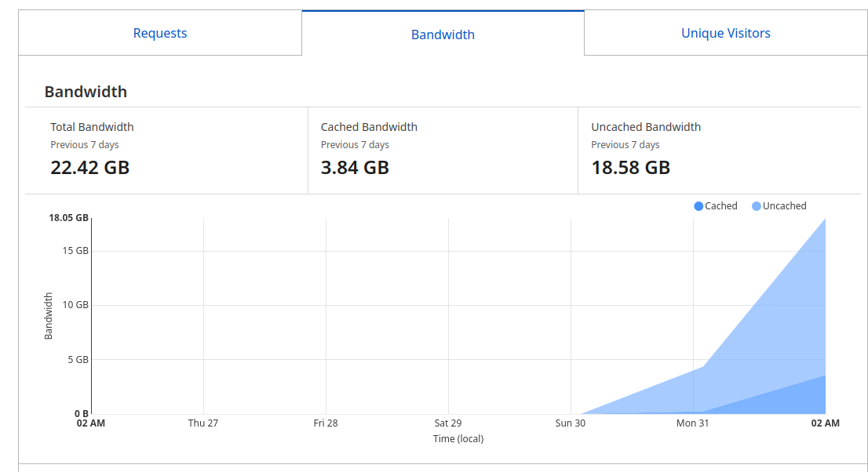Screen dimensions: 868x472
Task: Click the 18.58 GB uncached value
Action: (630, 167)
